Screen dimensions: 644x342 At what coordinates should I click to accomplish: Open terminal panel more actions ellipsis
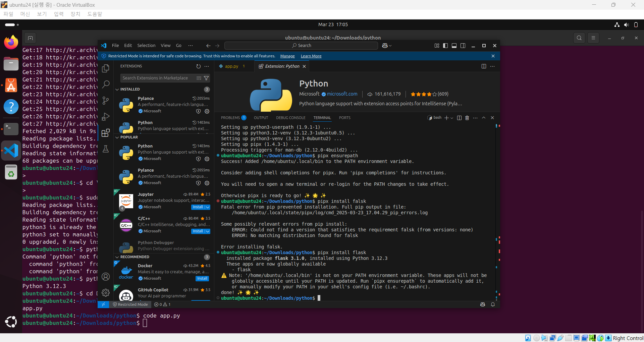coord(475,118)
